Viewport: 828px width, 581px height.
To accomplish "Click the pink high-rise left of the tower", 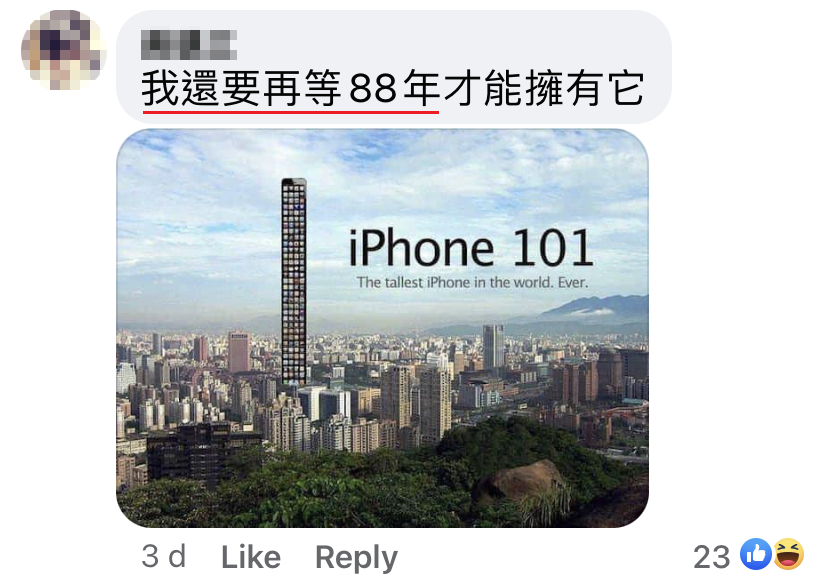I will point(239,352).
